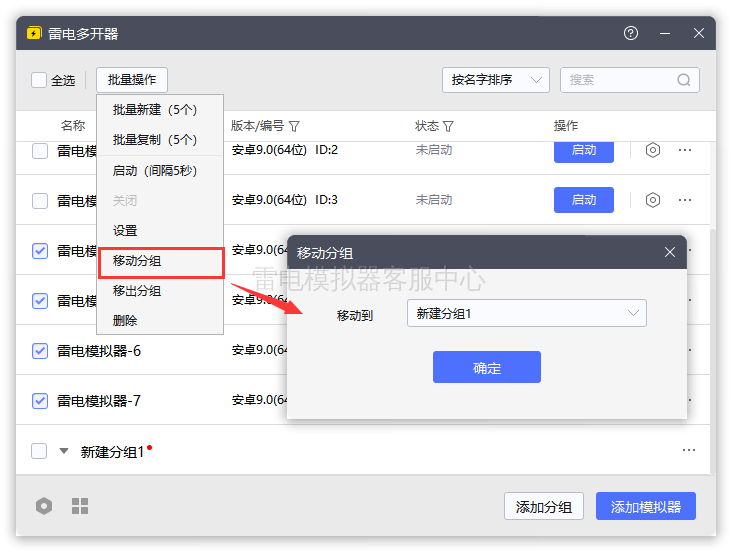Expand the 移动到 新建分组1 dropdown
The image size is (736, 556).
[x=527, y=313]
